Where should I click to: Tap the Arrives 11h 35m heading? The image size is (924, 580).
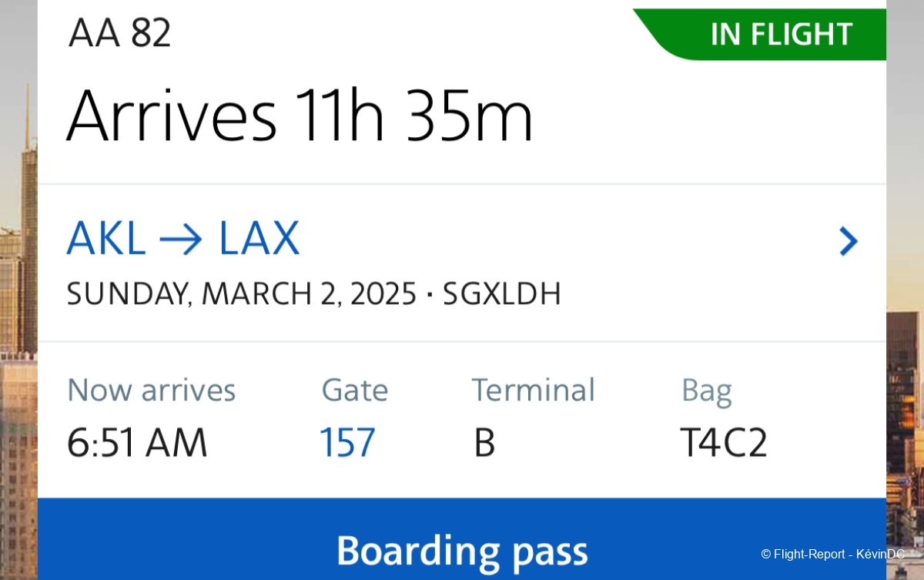pos(300,117)
